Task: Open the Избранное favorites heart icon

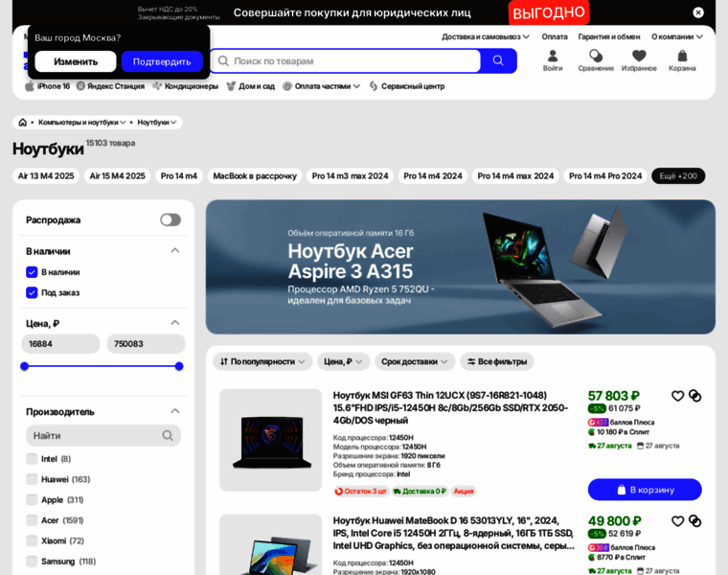Action: click(x=639, y=60)
